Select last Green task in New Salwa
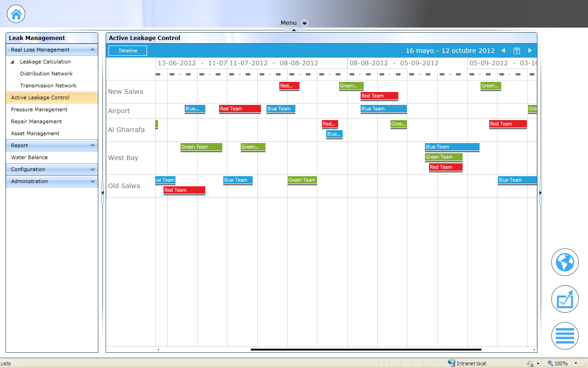588x368 pixels. [x=491, y=86]
